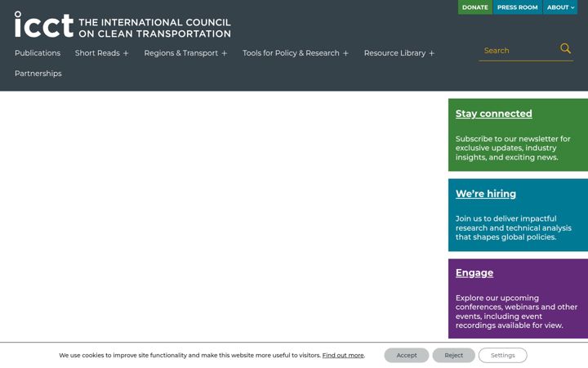Open the About dropdown
The height and width of the screenshot is (368, 588).
pyautogui.click(x=560, y=7)
